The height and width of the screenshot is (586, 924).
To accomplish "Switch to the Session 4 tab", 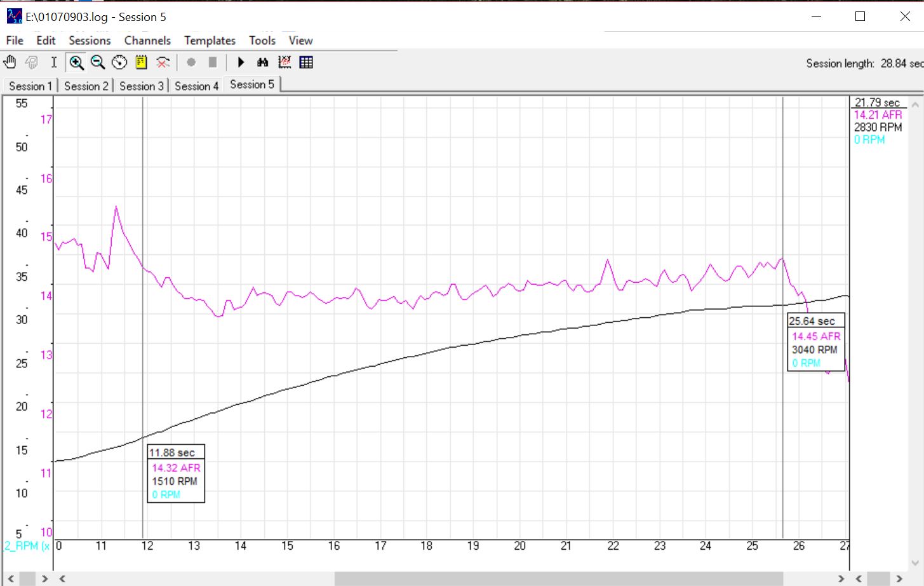I will point(196,86).
